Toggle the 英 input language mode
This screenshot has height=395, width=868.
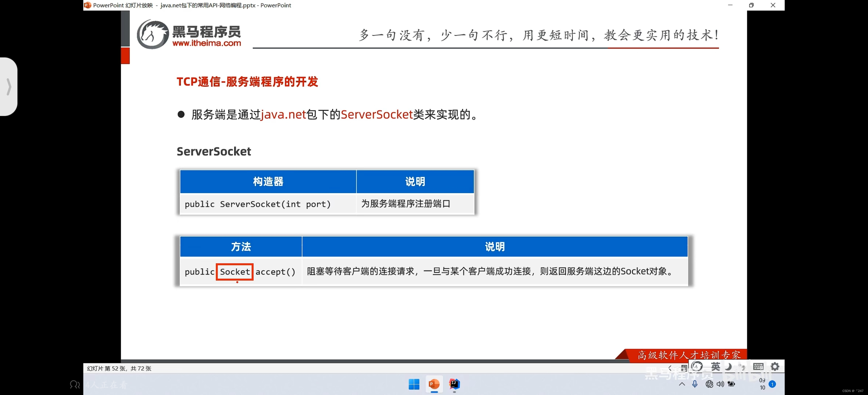click(x=715, y=366)
